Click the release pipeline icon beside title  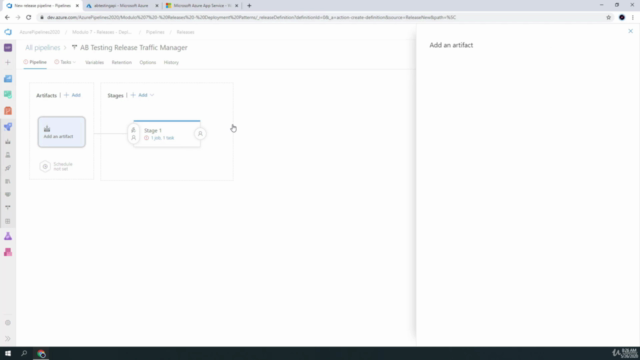point(74,48)
